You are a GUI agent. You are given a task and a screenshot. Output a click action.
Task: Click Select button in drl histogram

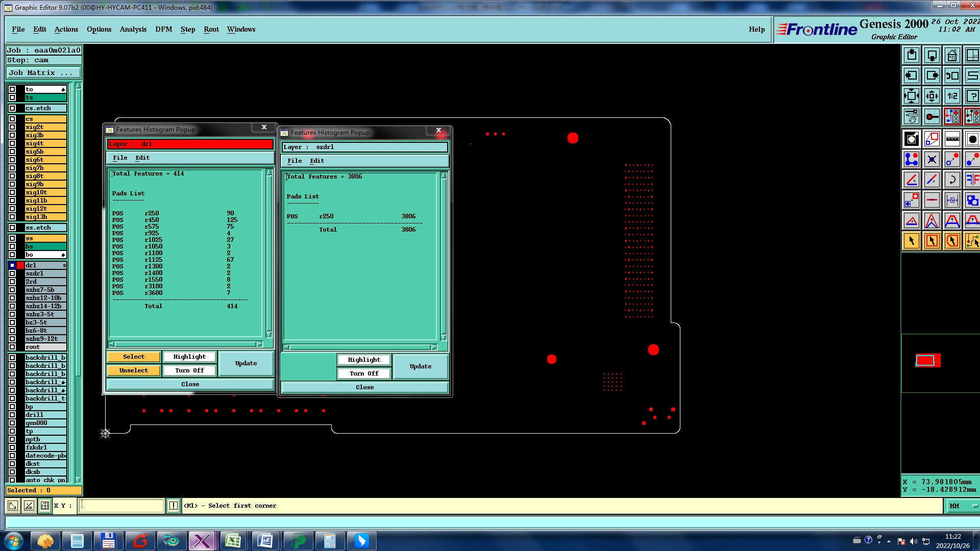tap(133, 357)
